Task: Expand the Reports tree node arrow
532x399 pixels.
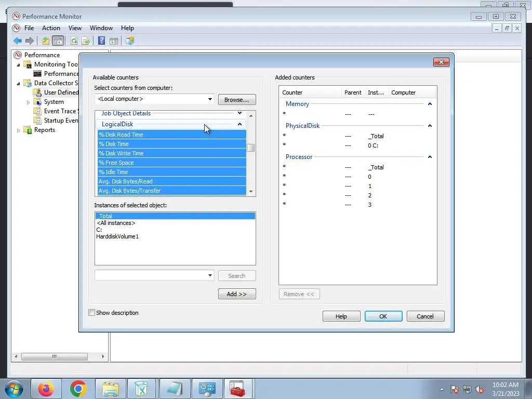Action: [x=18, y=130]
